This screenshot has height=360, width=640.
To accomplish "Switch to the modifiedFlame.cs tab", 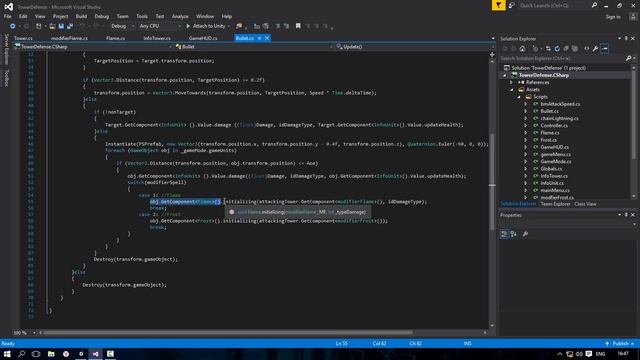I will coord(69,38).
